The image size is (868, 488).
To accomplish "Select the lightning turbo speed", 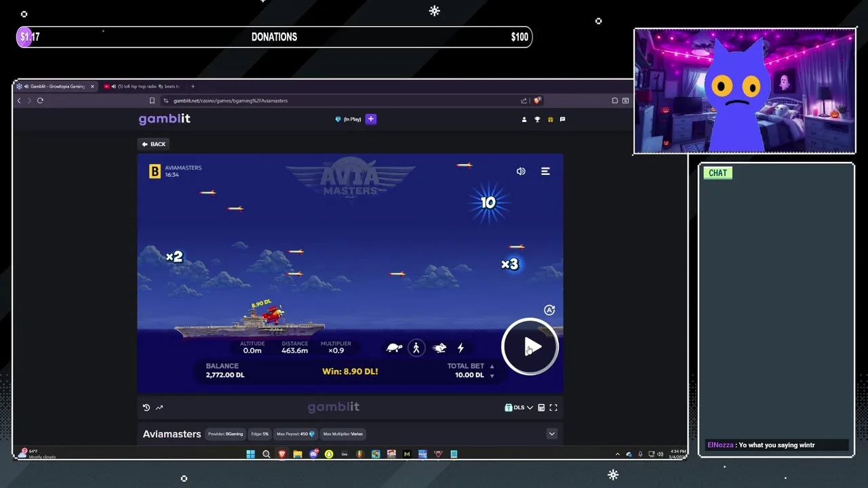I will 460,348.
